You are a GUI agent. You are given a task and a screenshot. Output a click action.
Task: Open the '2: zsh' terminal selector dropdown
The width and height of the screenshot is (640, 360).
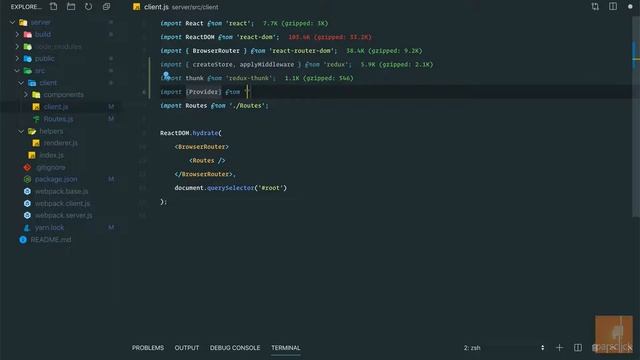[x=504, y=348]
